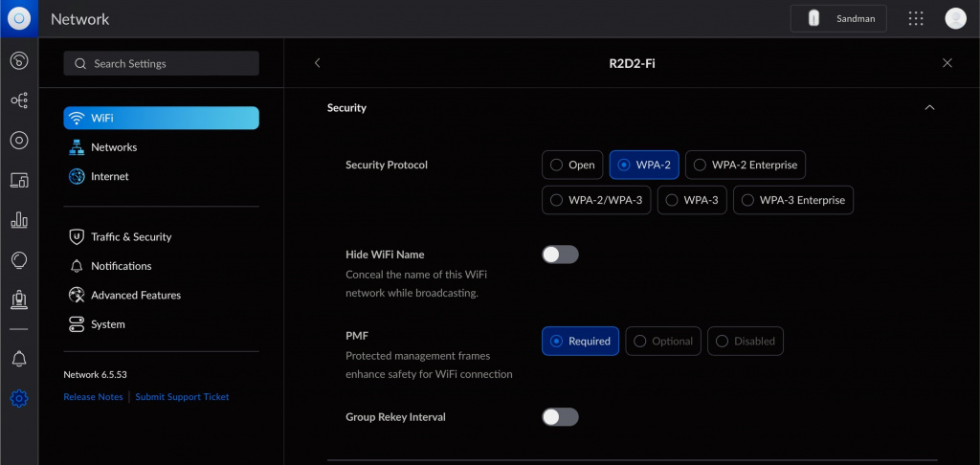980x465 pixels.
Task: Go back with the left chevron
Action: [317, 62]
